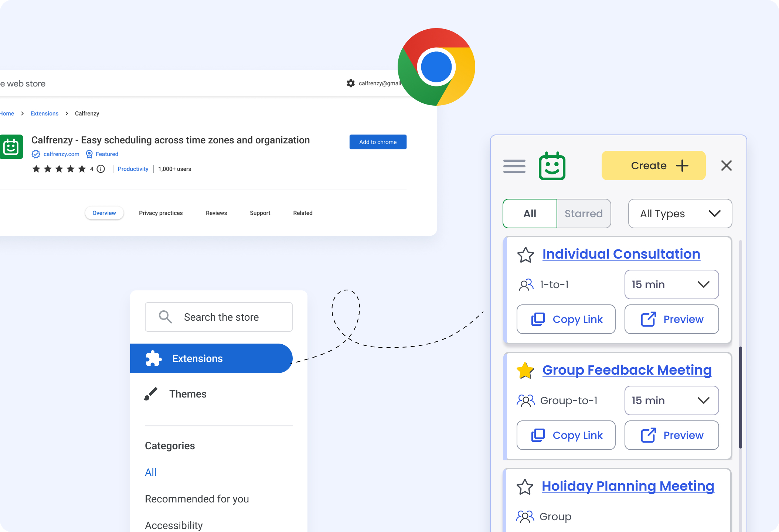The image size is (779, 532).
Task: Click the Chrome logo
Action: point(436,67)
